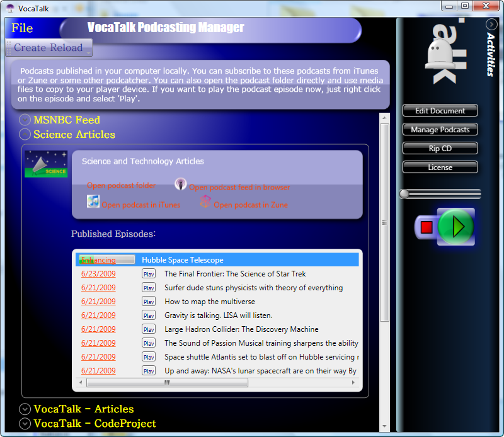Click the episode list scroll right arrow
Screen dimensions: 504x437
click(x=353, y=382)
